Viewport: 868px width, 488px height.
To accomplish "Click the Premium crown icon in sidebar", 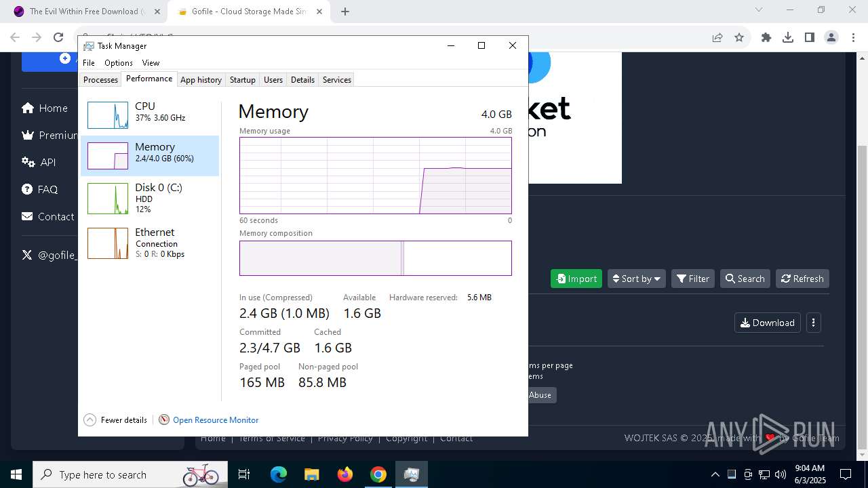I will tap(28, 135).
